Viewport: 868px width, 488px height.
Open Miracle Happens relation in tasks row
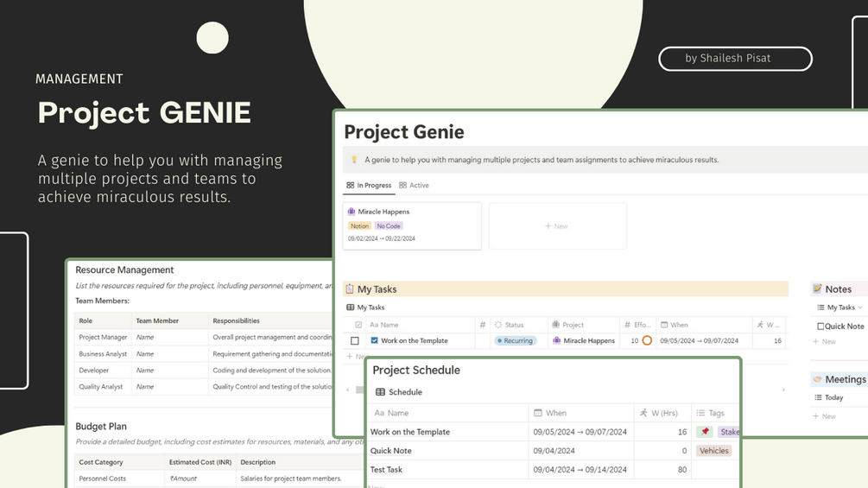584,341
